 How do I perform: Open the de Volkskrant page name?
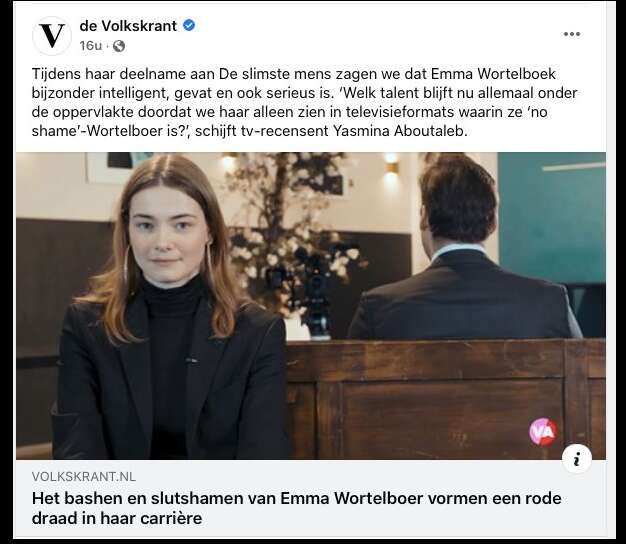(128, 26)
